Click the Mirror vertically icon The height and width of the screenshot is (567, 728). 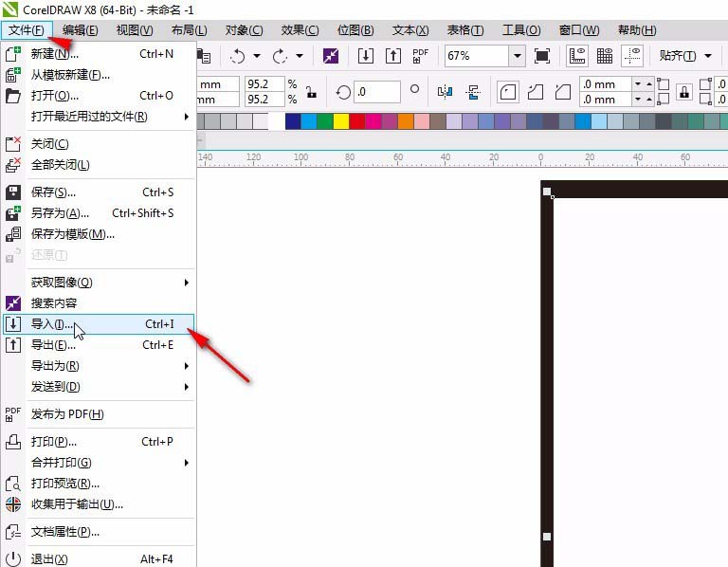[x=473, y=91]
